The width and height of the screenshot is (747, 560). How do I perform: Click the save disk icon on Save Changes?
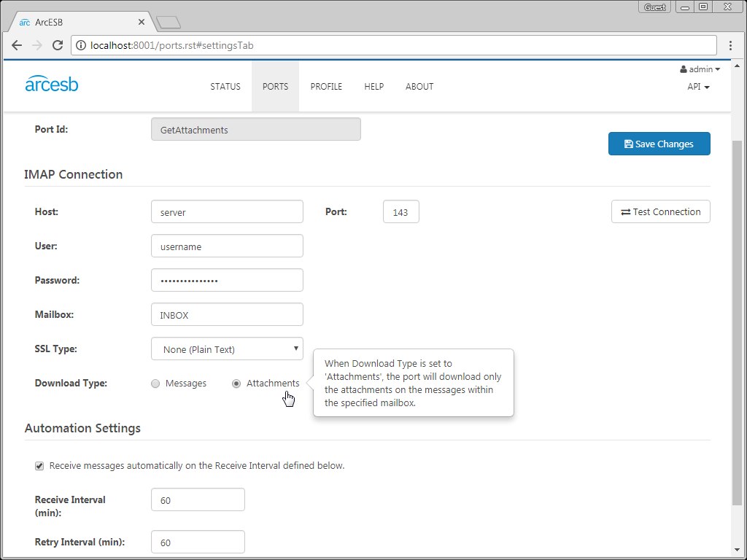[627, 144]
